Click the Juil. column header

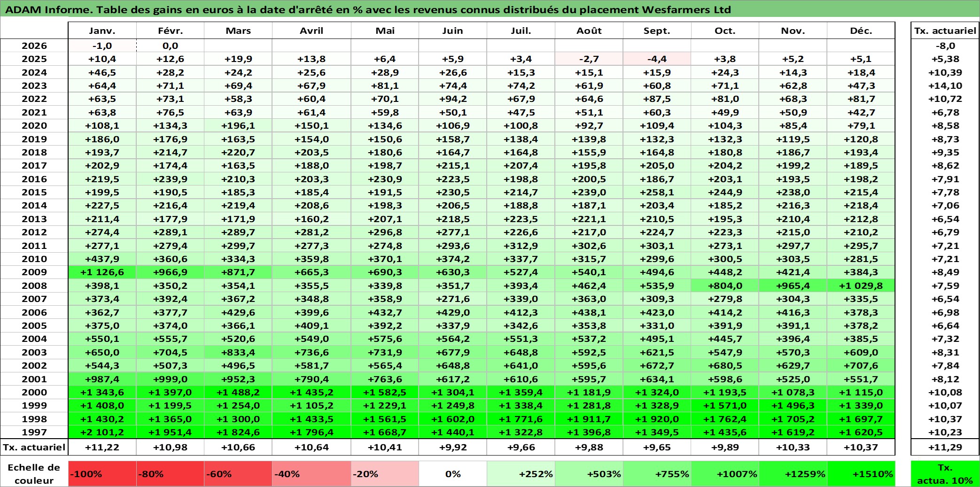[x=521, y=31]
